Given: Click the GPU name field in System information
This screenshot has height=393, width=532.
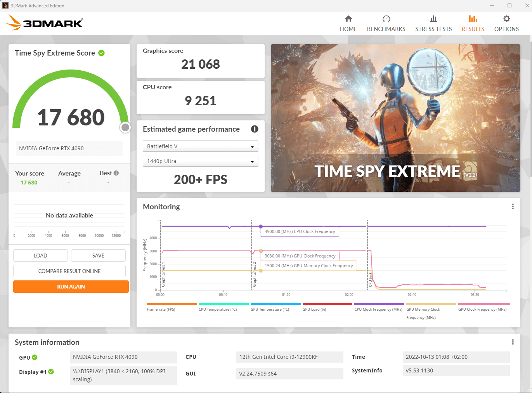Looking at the screenshot, I should click(123, 357).
